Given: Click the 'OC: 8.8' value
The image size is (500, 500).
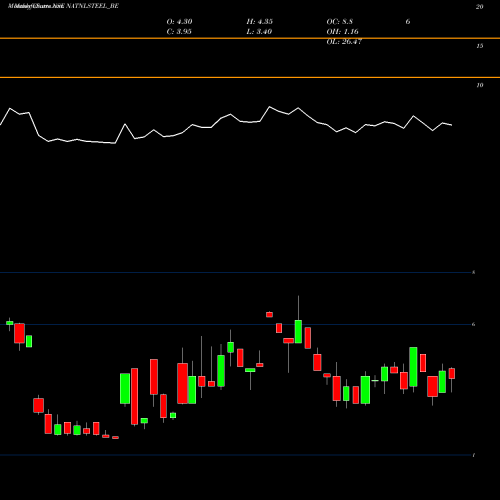Looking at the screenshot, I should point(340,22).
